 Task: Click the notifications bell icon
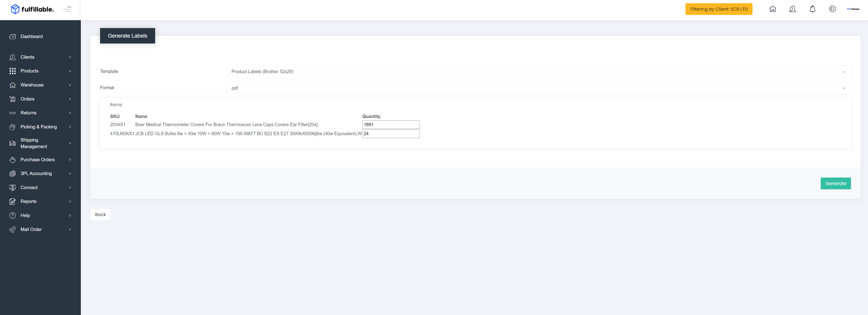point(812,9)
